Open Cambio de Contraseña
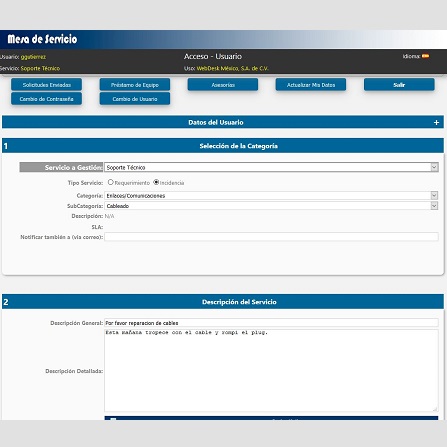Screen dimensions: 447x447 point(46,99)
